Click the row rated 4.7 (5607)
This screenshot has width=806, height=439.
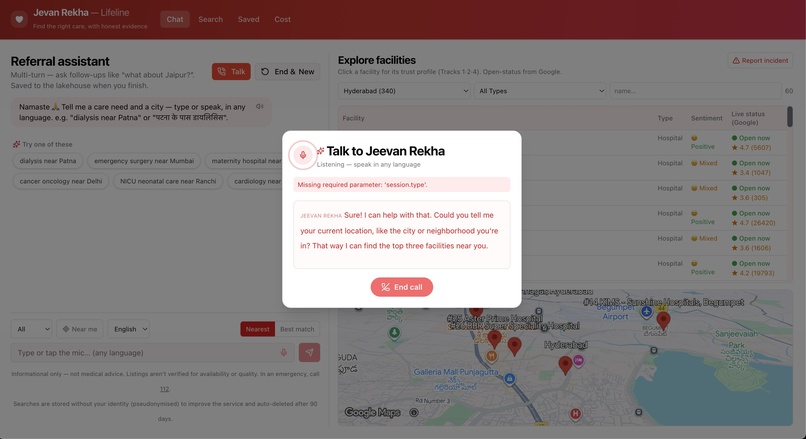point(564,142)
